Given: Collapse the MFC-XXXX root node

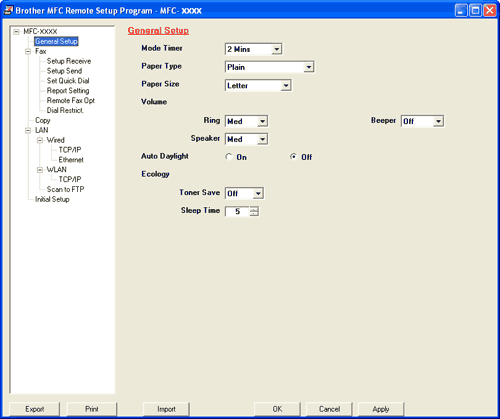Looking at the screenshot, I should [x=16, y=32].
